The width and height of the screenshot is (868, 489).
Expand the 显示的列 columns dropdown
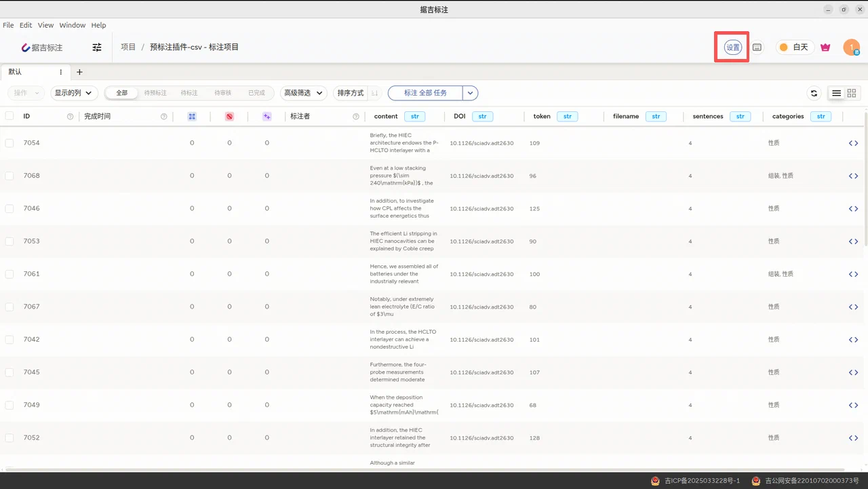click(x=74, y=93)
